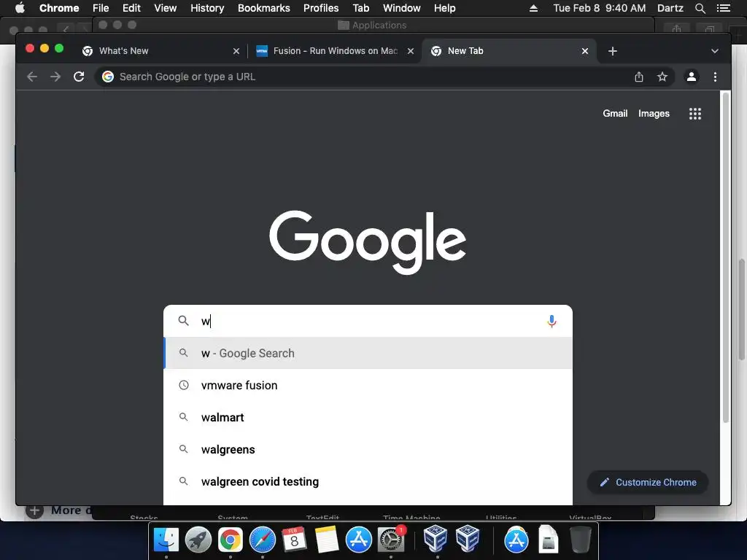Open the Profiles menu
Screen dimensions: 747x560
(321, 8)
